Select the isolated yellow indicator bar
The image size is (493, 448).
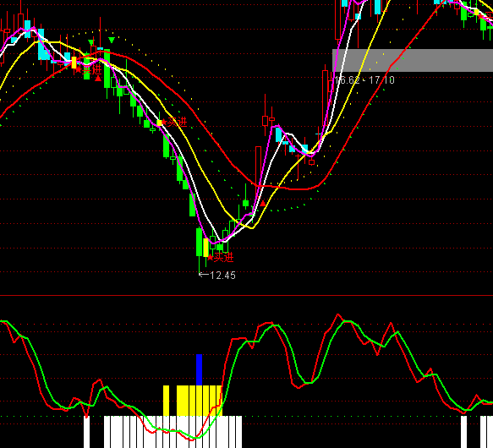click(166, 401)
